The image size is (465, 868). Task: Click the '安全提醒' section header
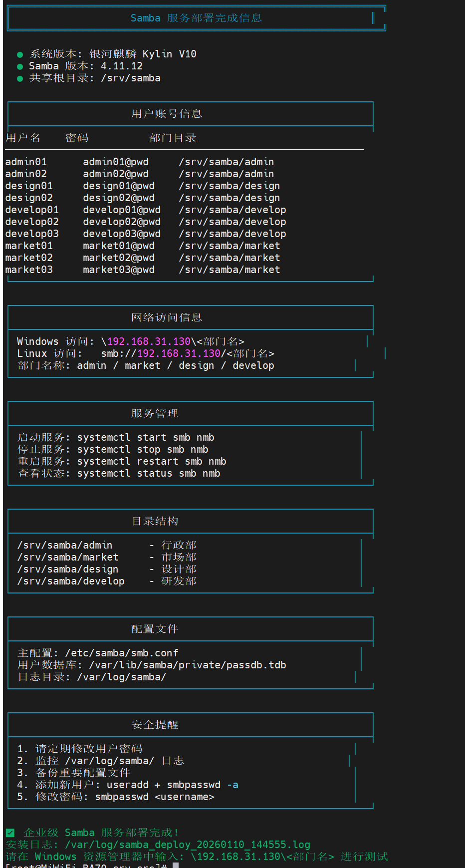tap(155, 725)
